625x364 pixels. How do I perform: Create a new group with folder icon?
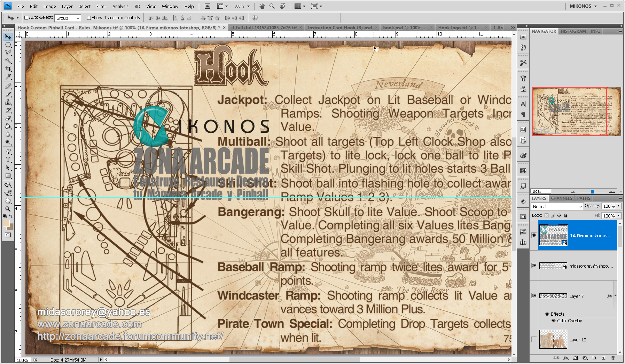594,358
